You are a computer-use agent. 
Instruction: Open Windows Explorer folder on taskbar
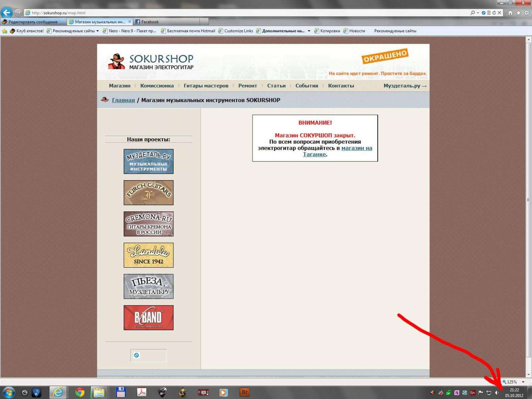pyautogui.click(x=99, y=392)
